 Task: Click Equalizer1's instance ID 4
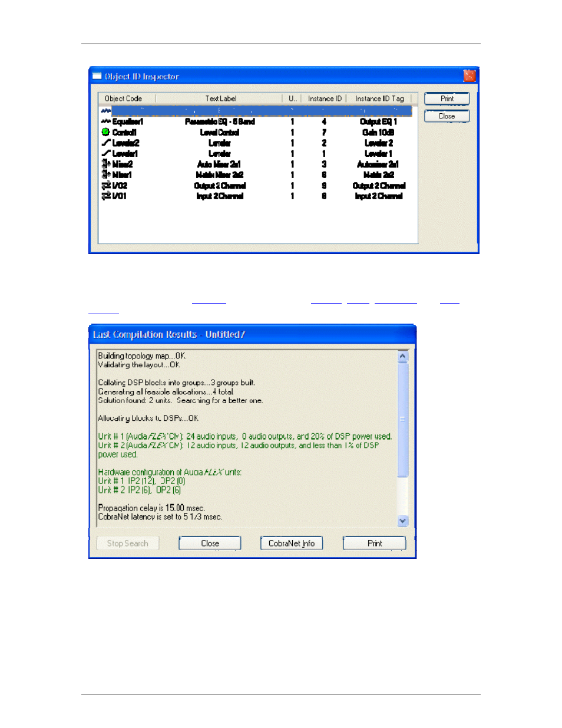point(324,121)
